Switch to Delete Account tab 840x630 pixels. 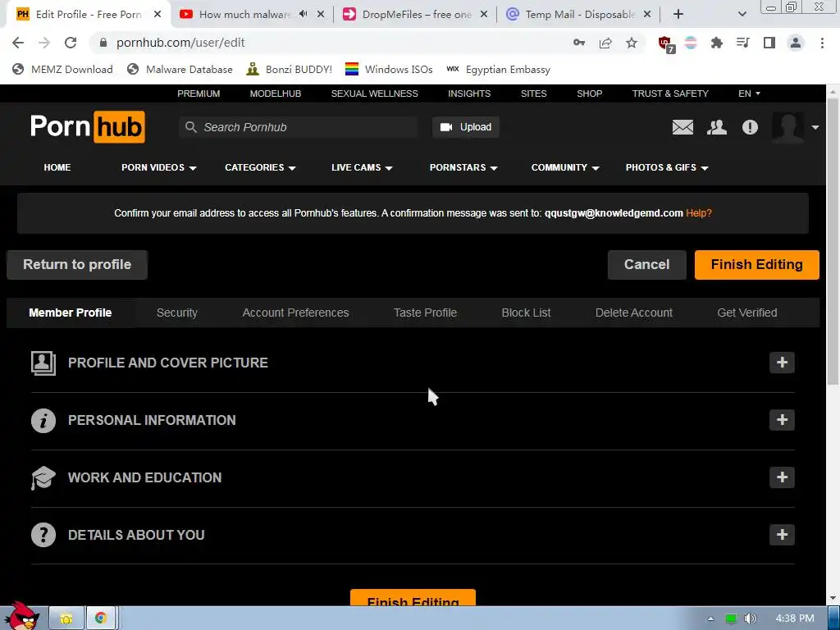tap(634, 313)
